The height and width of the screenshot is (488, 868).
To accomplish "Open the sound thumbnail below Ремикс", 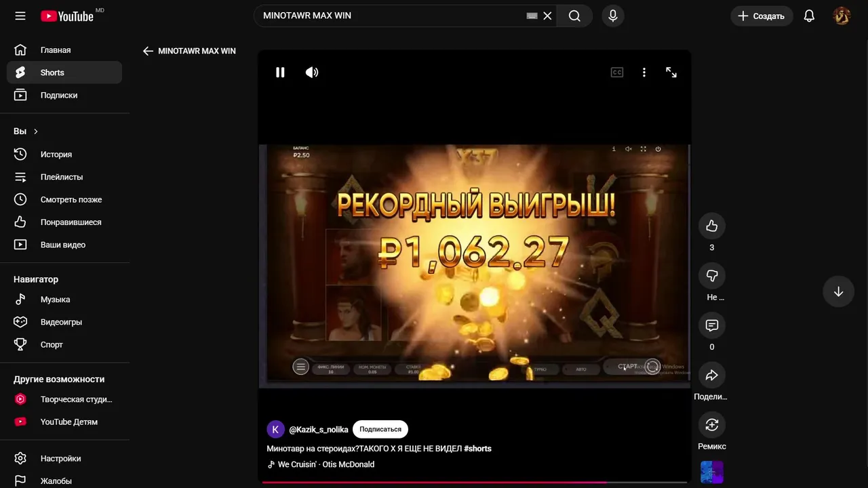I will pyautogui.click(x=711, y=472).
